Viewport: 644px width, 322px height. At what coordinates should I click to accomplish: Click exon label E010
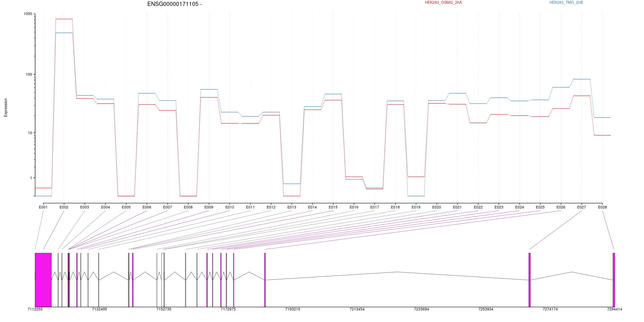click(230, 207)
